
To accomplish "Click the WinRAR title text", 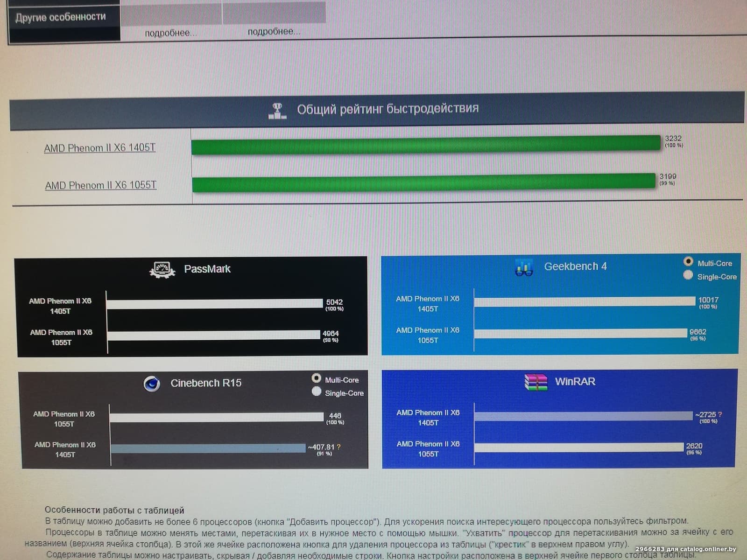I will pyautogui.click(x=575, y=381).
